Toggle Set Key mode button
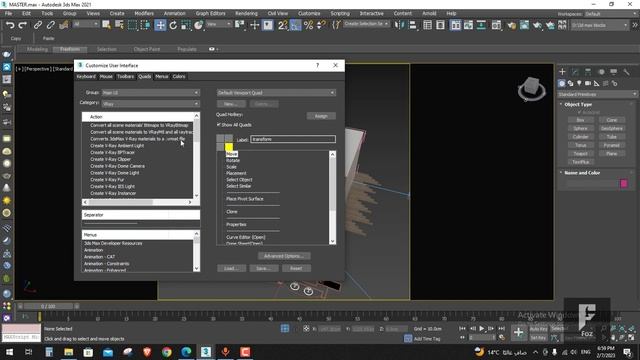 538,338
